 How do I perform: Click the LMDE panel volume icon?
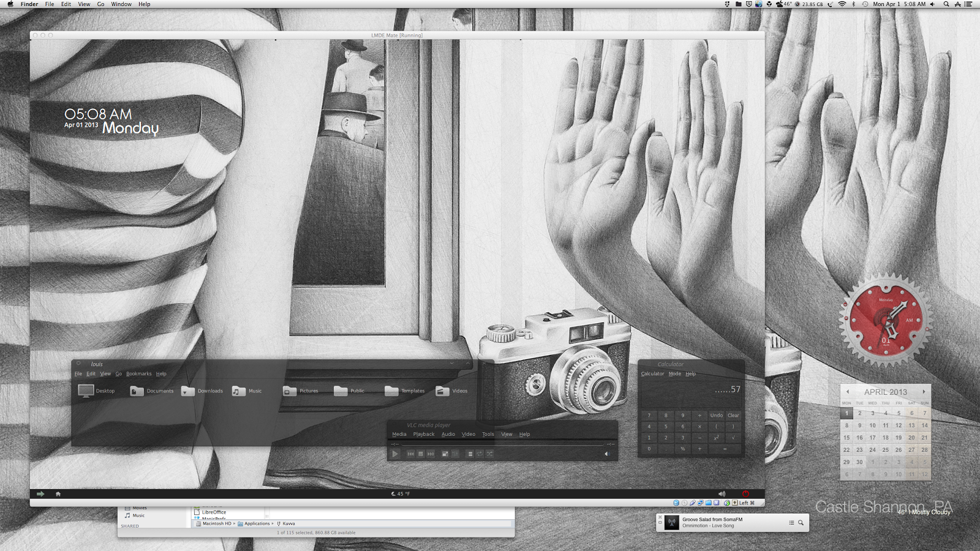click(x=722, y=493)
